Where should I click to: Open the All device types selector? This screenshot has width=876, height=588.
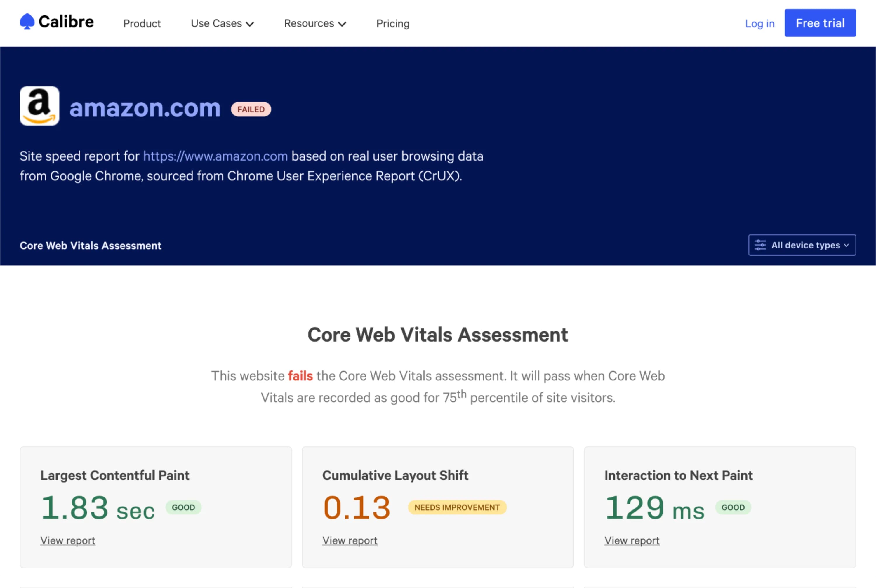(802, 245)
